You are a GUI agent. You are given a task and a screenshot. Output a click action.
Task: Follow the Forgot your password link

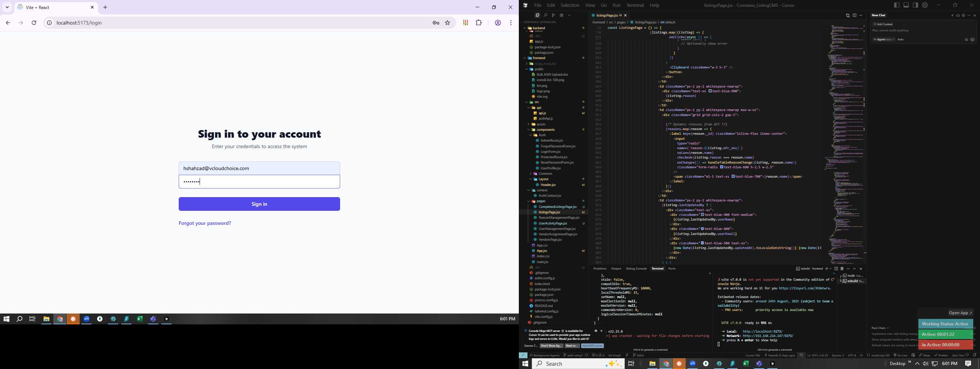(205, 223)
